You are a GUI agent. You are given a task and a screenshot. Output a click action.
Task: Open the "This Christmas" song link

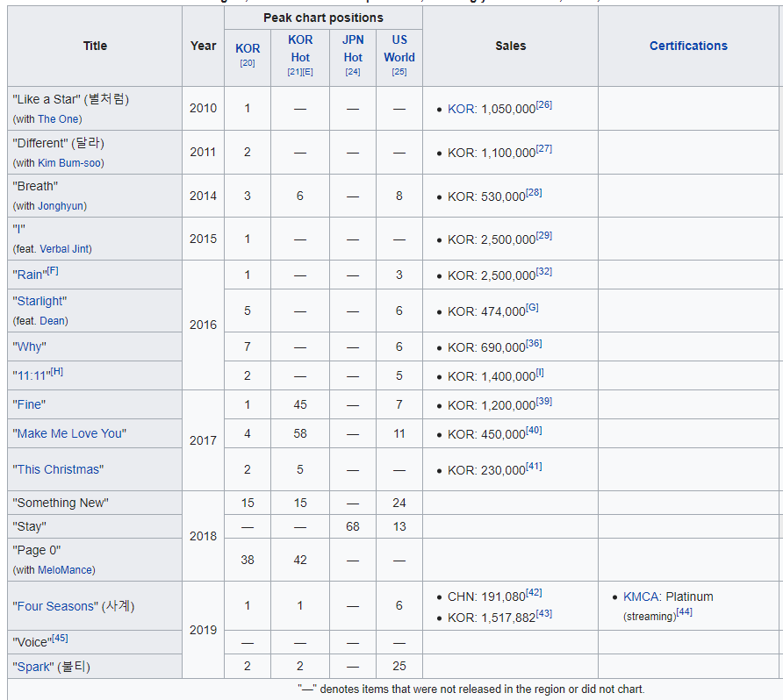pos(58,469)
